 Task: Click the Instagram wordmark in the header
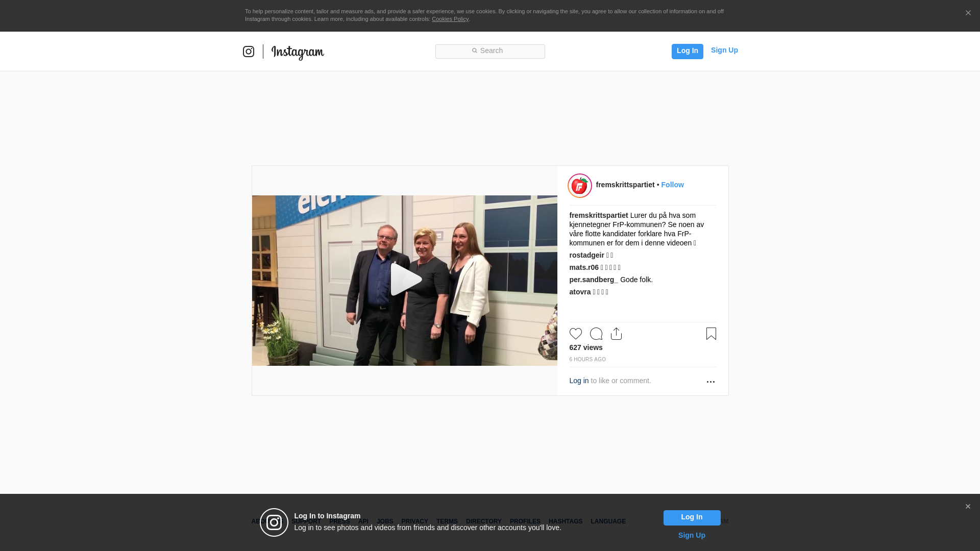[298, 52]
